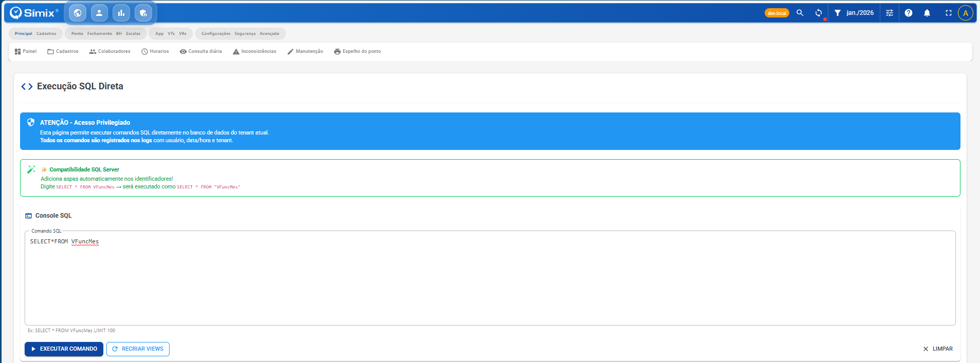Click the 'VFuncMes' word in the SQL command
The height and width of the screenshot is (363, 980).
(85, 241)
